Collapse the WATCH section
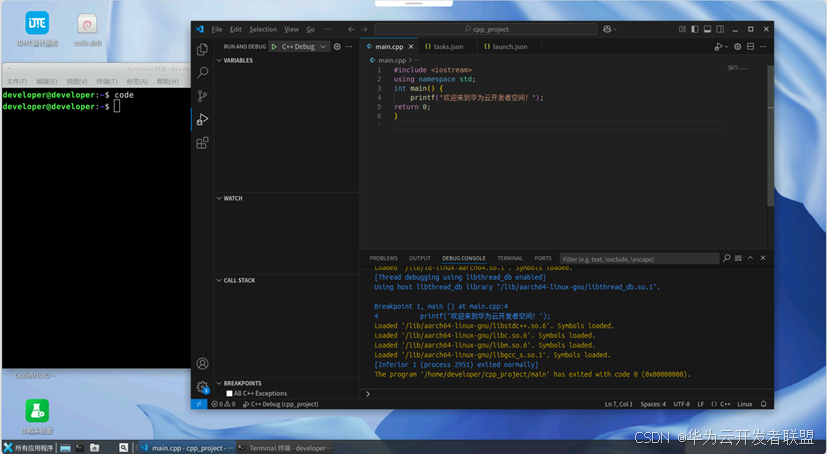The image size is (827, 454). pos(229,198)
